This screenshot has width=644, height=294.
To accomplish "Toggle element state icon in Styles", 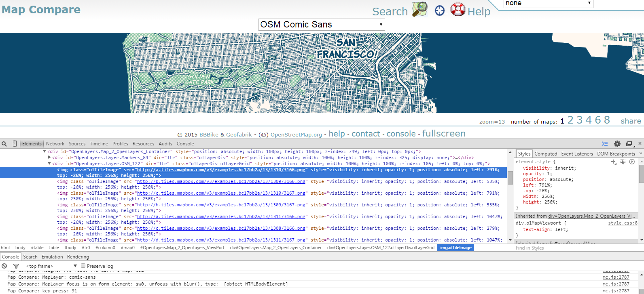I will tap(623, 162).
